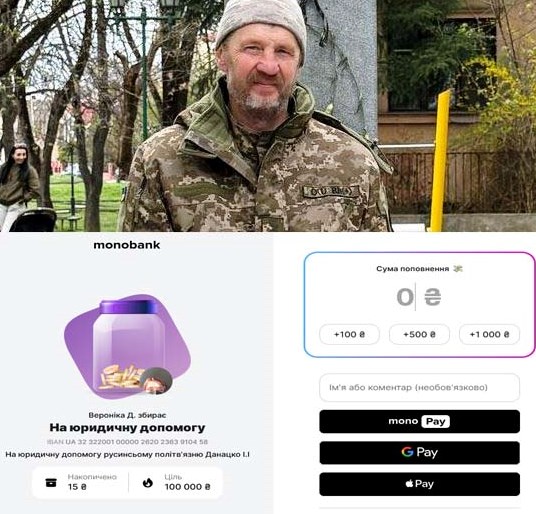536x514 pixels.
Task: Click the monobank logo
Action: tap(127, 245)
